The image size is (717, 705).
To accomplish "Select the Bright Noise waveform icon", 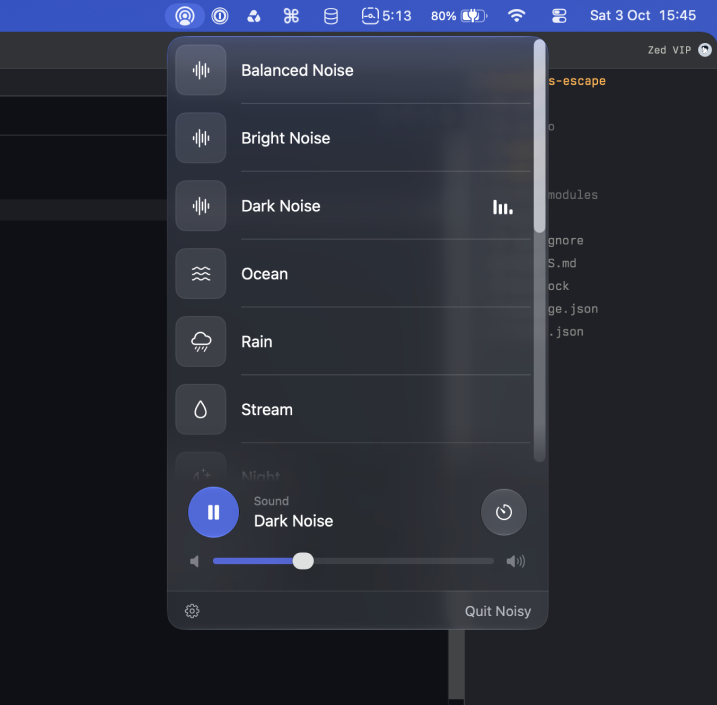I will (x=201, y=138).
